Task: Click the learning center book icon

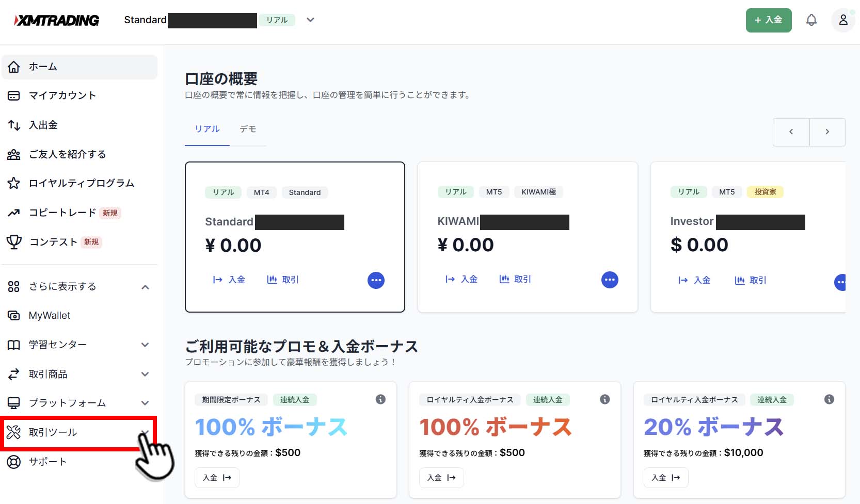Action: coord(14,345)
